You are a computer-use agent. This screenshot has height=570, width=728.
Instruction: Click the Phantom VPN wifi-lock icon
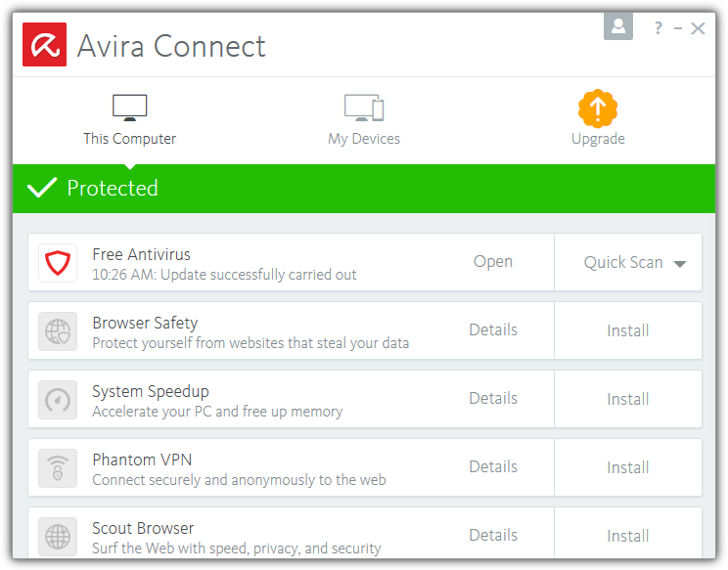tap(58, 468)
